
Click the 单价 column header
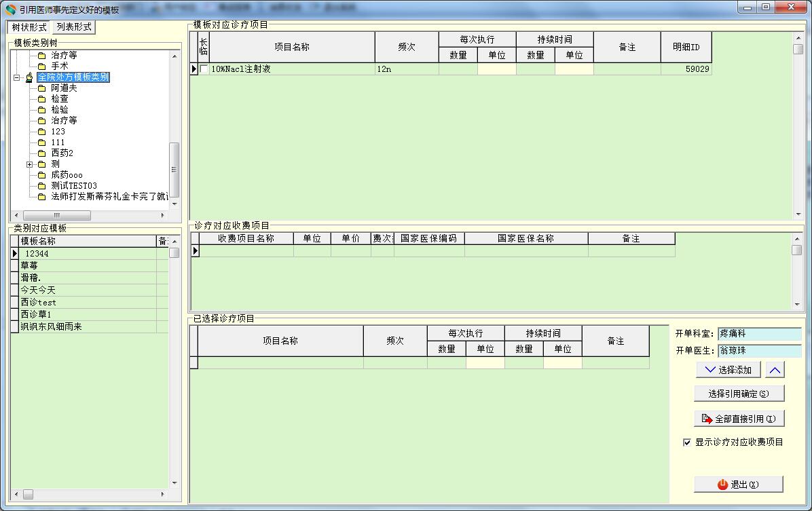pos(350,238)
